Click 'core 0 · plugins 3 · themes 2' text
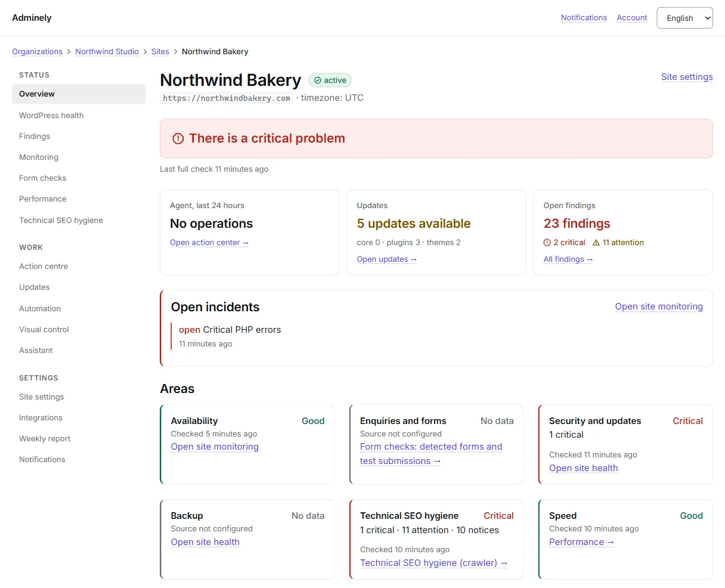The width and height of the screenshot is (725, 588). point(409,243)
